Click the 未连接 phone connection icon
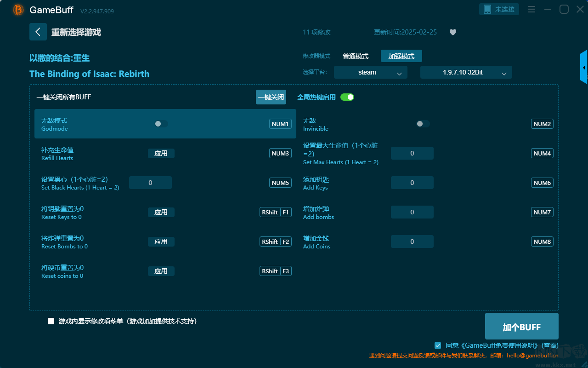The height and width of the screenshot is (368, 588). click(487, 9)
